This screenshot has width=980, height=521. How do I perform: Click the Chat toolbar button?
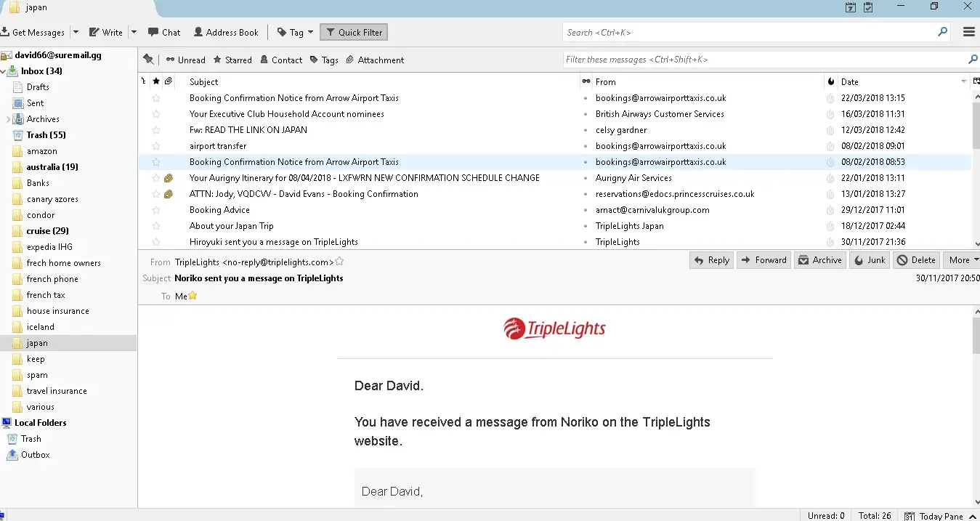(164, 32)
